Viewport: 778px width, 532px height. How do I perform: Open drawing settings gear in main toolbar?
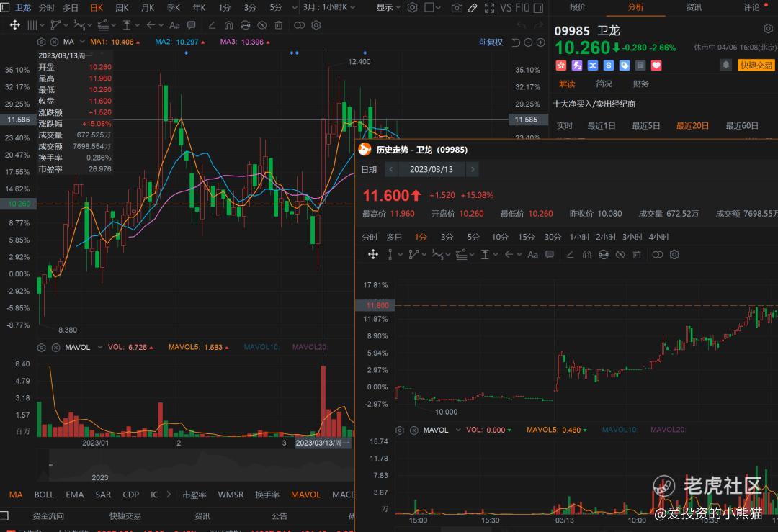[316, 24]
